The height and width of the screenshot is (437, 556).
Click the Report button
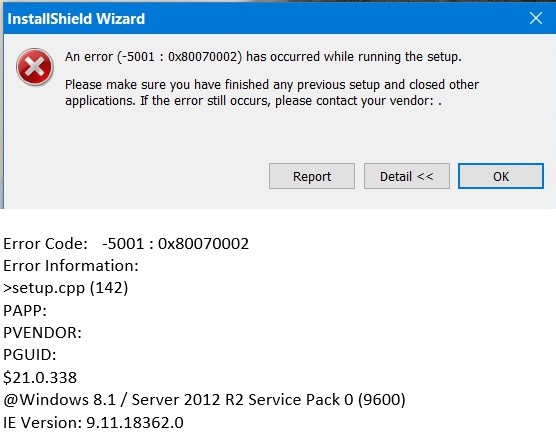(312, 176)
